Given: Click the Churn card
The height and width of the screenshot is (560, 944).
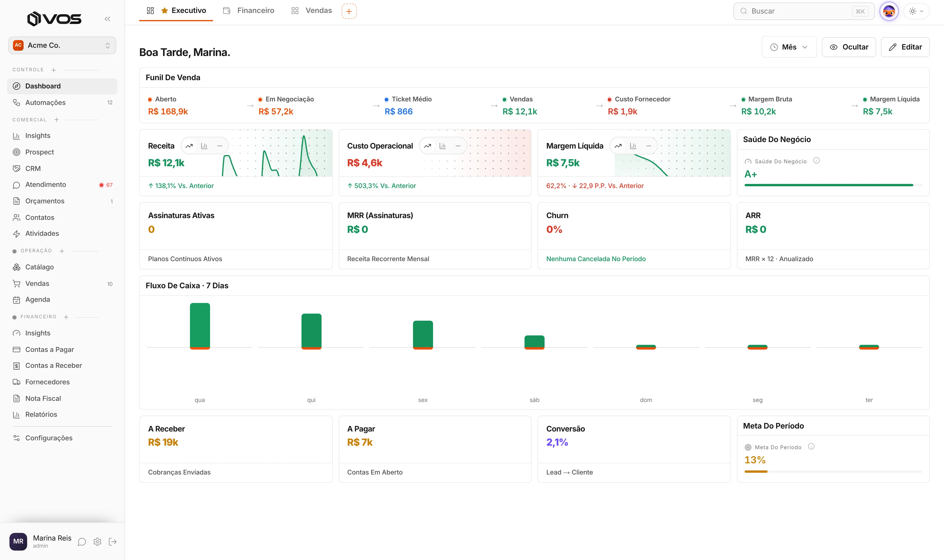Looking at the screenshot, I should [634, 236].
